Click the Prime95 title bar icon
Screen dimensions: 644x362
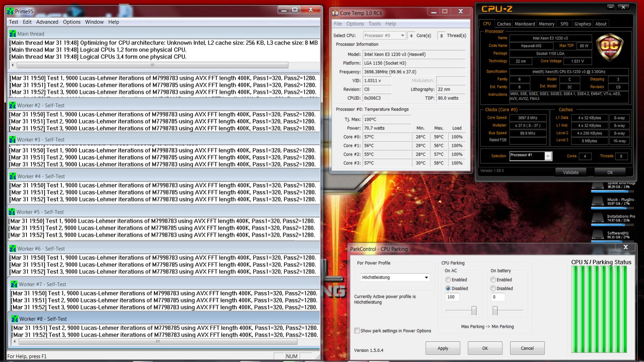[x=10, y=11]
